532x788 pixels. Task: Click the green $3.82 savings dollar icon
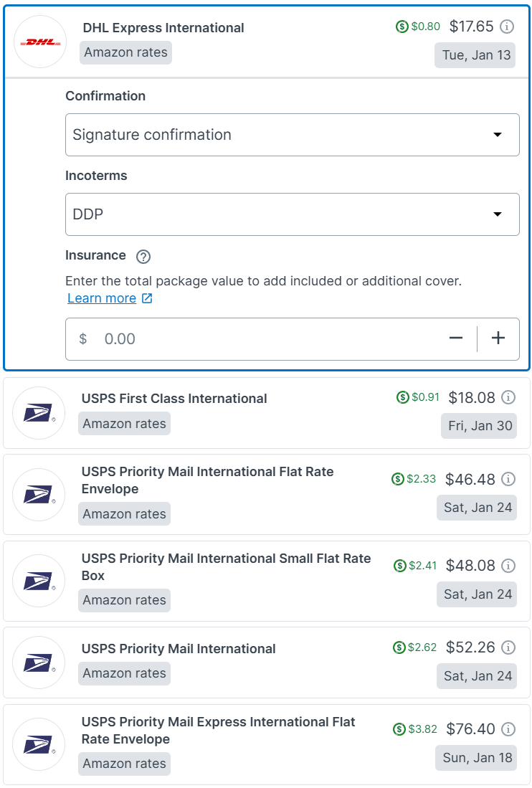pos(399,729)
